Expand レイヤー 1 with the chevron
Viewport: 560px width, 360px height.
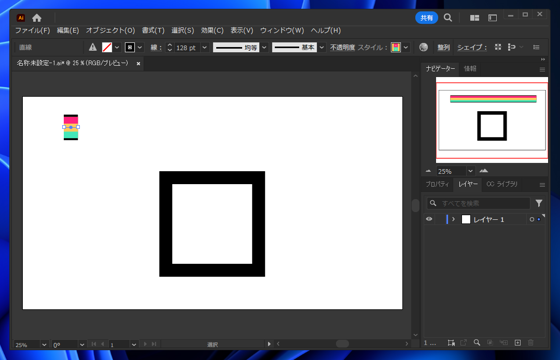[x=454, y=219]
